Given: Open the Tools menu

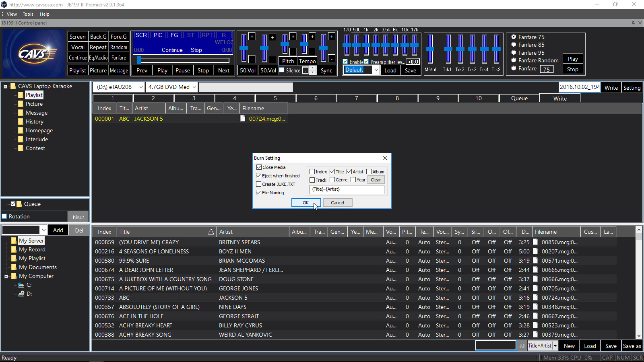Looking at the screenshot, I should tap(28, 14).
